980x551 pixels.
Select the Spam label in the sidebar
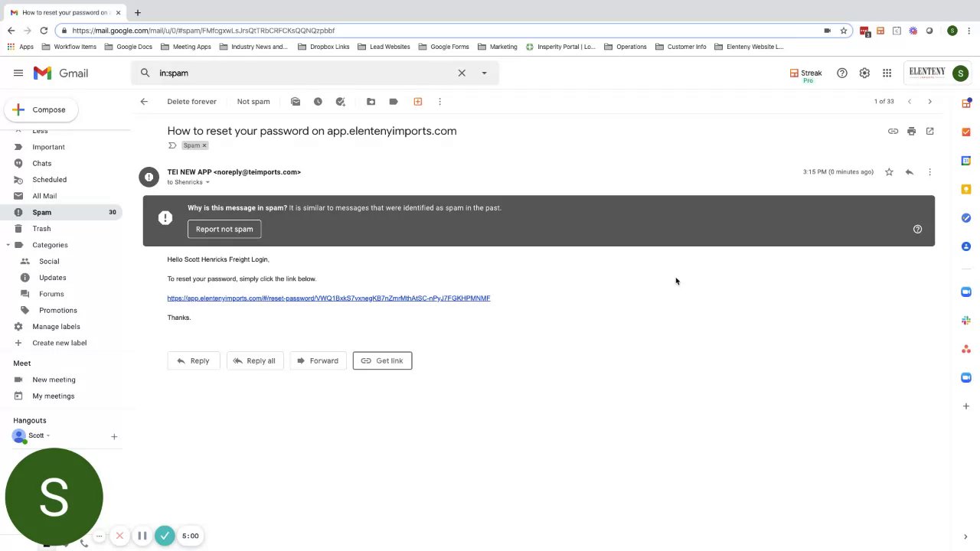pyautogui.click(x=61, y=212)
